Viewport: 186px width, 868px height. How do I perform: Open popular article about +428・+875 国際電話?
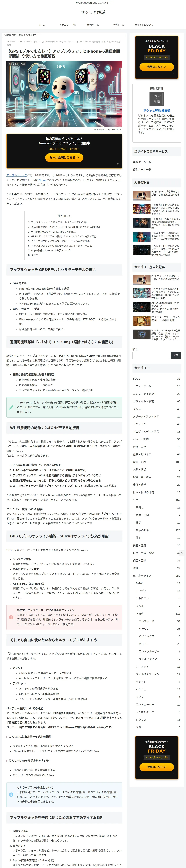[157, 223]
